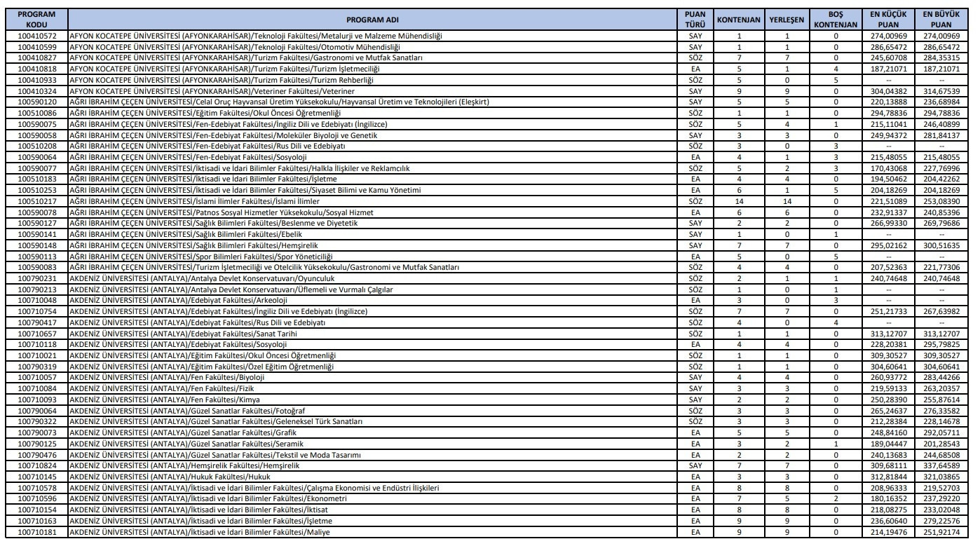
Task: Click the Akdeniz Çalışma Ekonomisi ve Endüstri İlişkileri name
Action: [253, 489]
